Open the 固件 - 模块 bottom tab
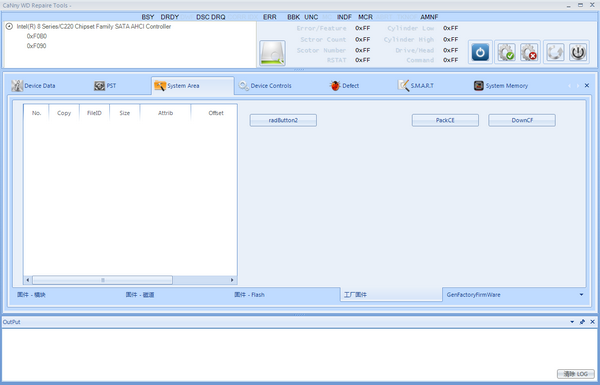The image size is (600, 385). coord(31,295)
